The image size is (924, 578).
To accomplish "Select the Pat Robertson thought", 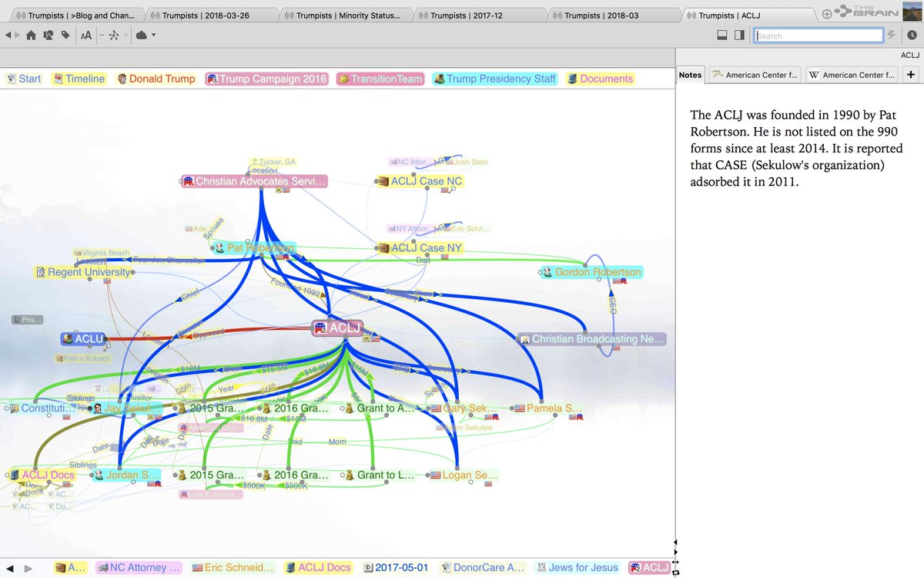I will (x=253, y=248).
